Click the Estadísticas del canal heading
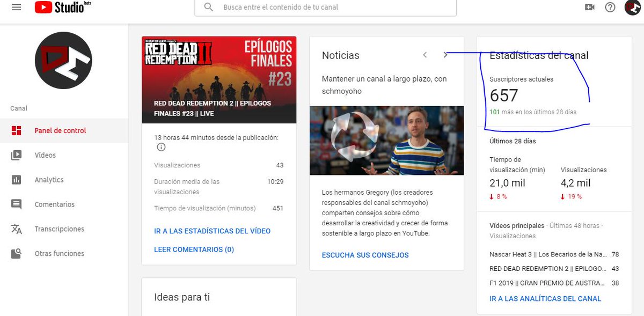Screen dimensions: 644x316 [x=539, y=55]
